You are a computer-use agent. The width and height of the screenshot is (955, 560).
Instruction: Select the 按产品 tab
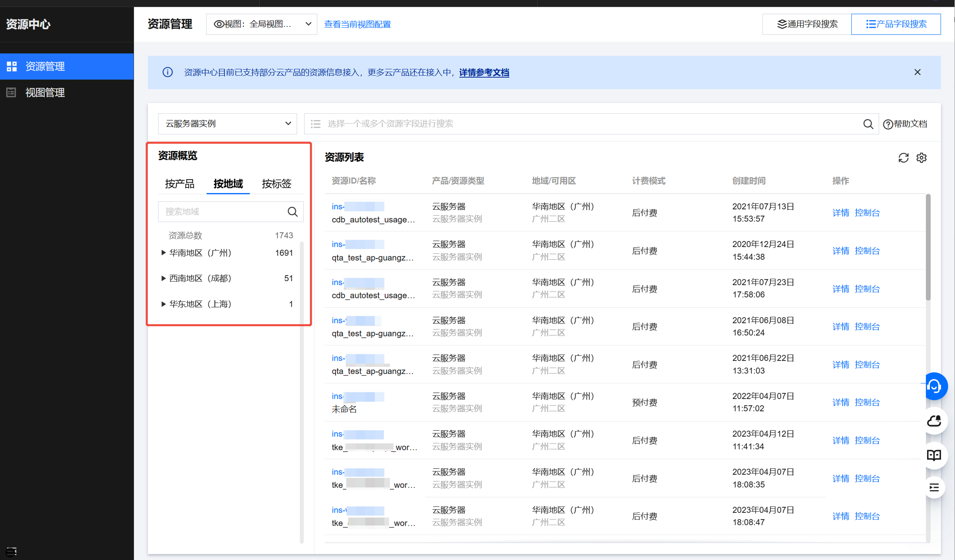tap(179, 184)
